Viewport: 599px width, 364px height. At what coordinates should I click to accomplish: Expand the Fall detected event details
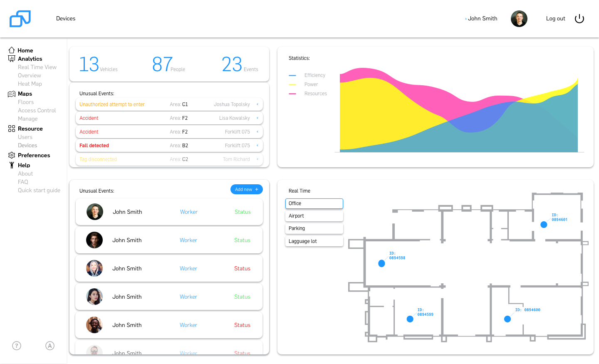click(x=257, y=145)
